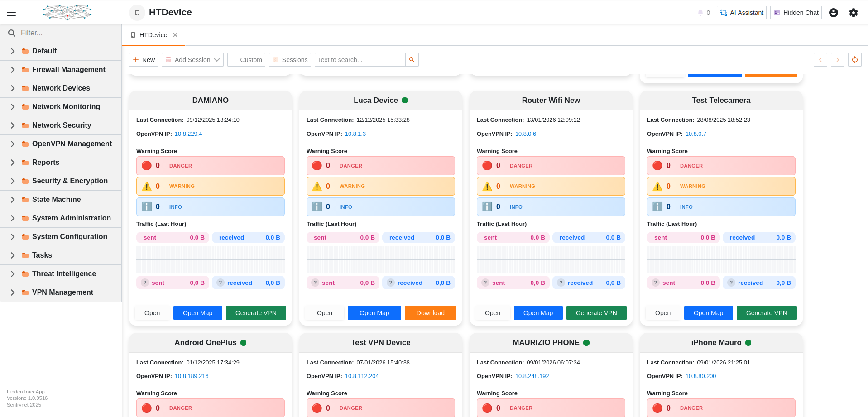868x417 pixels.
Task: Click the search magnifier button
Action: (x=412, y=60)
